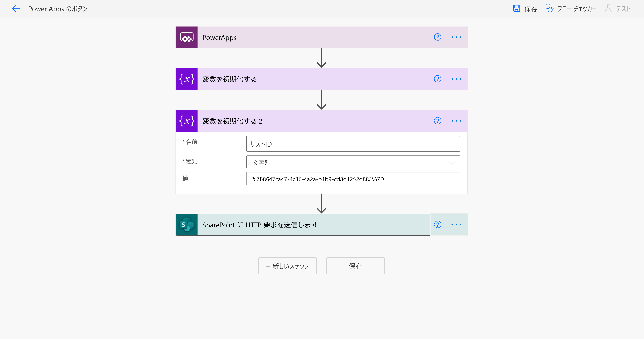
Task: Open help for 変数を初期化する 2 step
Action: (x=437, y=121)
